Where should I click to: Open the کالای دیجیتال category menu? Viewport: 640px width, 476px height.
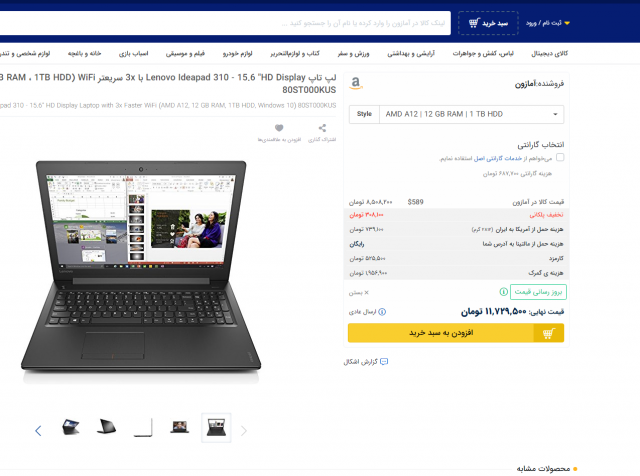[x=549, y=53]
